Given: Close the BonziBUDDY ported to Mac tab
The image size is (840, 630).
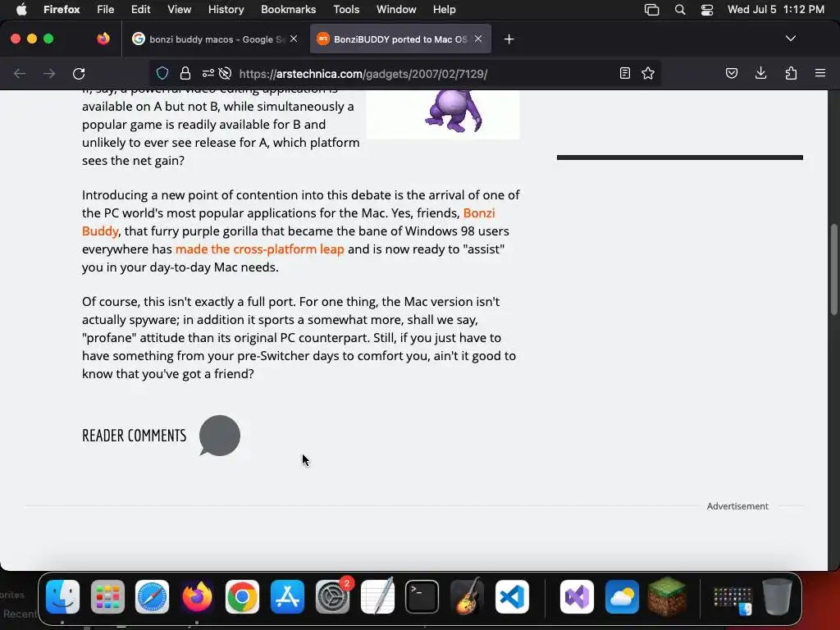Looking at the screenshot, I should [x=478, y=39].
